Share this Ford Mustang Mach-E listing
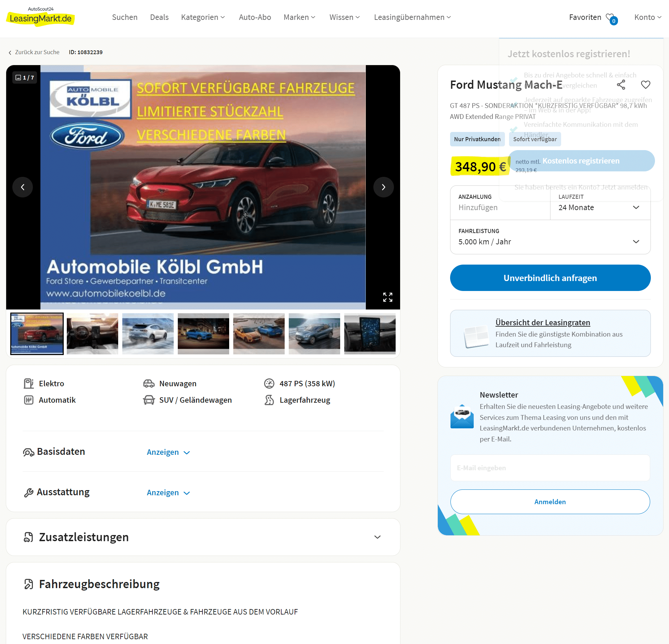669x644 pixels. (621, 85)
